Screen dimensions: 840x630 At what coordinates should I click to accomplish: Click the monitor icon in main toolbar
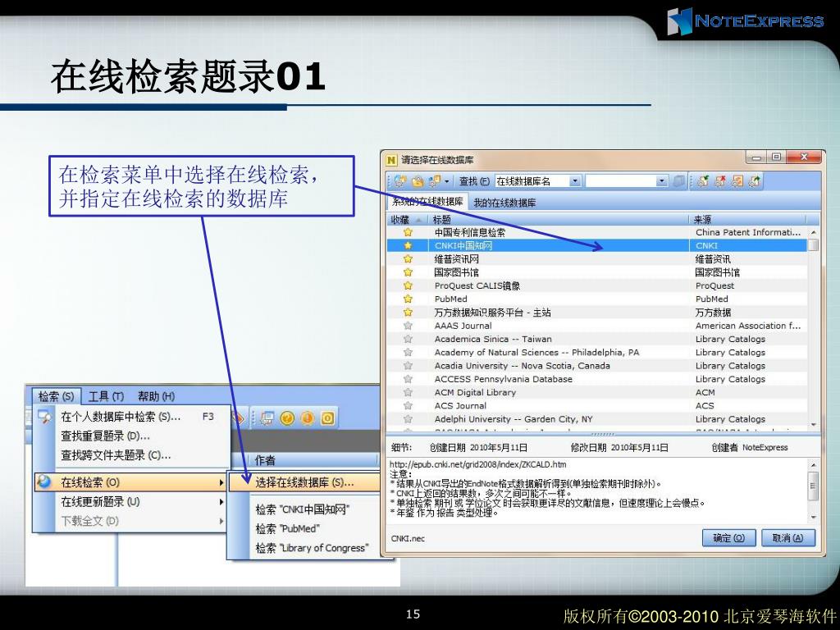coord(267,418)
